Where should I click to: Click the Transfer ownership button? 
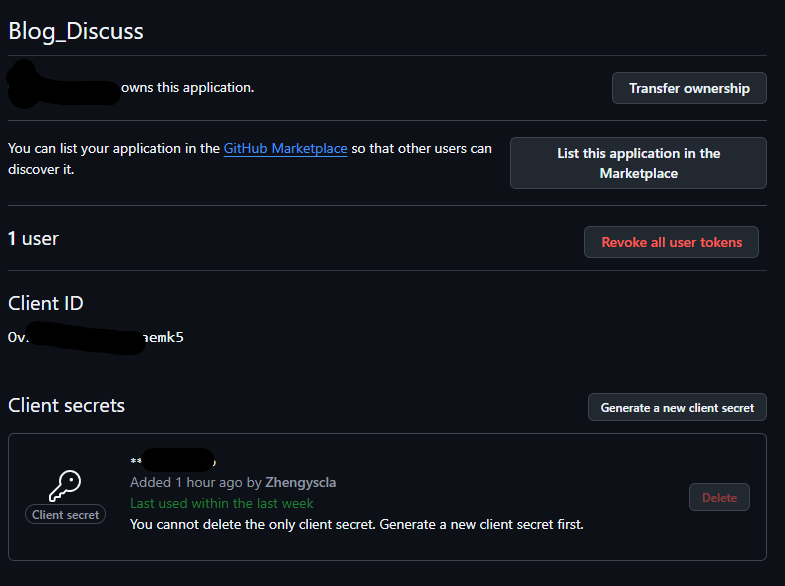coord(689,88)
